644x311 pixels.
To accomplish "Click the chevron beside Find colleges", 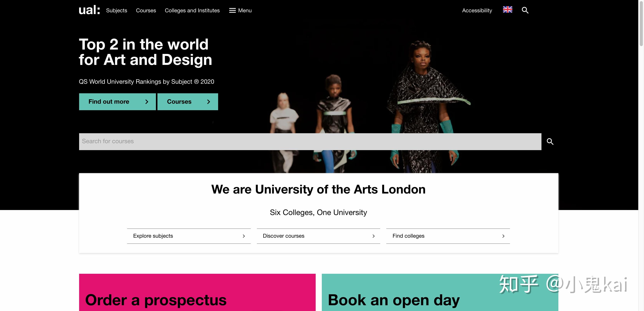I will point(503,236).
